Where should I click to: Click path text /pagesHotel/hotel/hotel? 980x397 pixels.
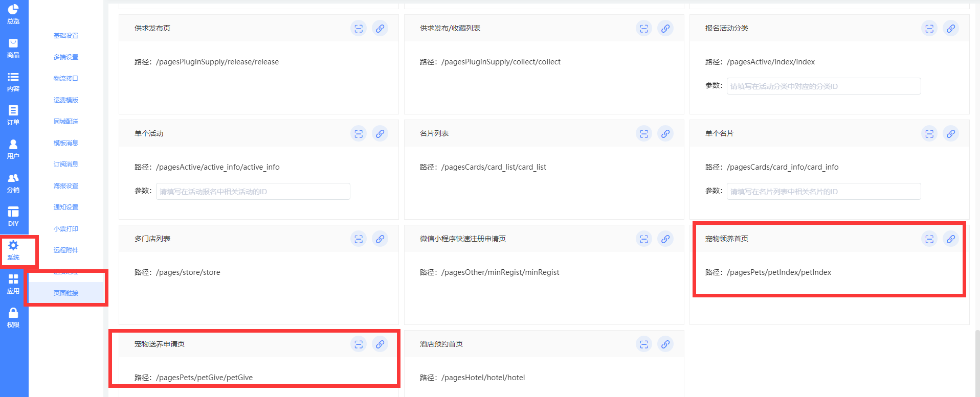483,378
